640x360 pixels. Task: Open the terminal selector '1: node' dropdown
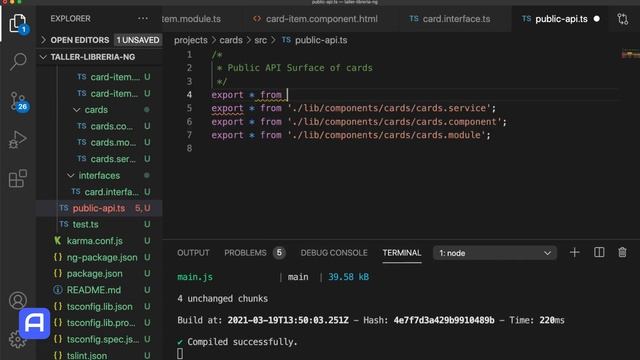point(495,253)
